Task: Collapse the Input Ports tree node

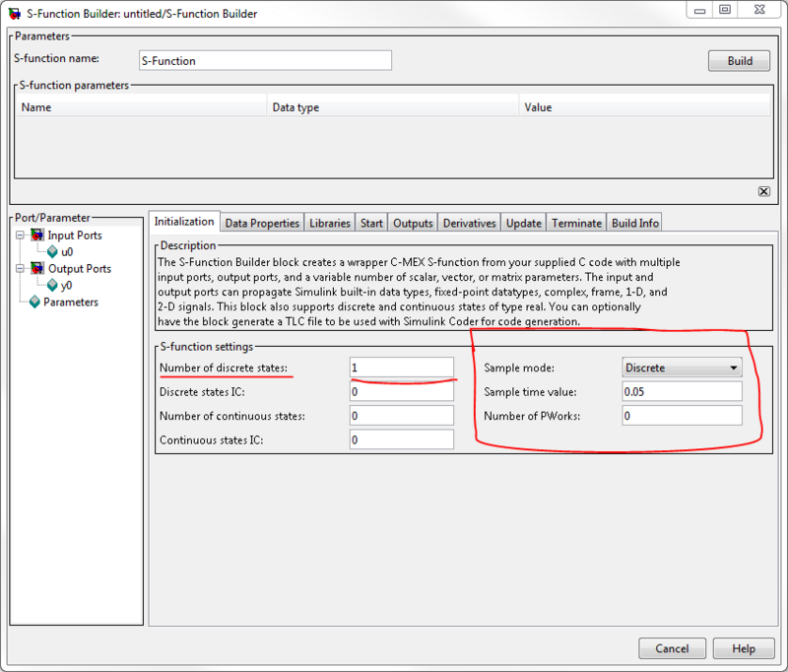Action: 21,235
